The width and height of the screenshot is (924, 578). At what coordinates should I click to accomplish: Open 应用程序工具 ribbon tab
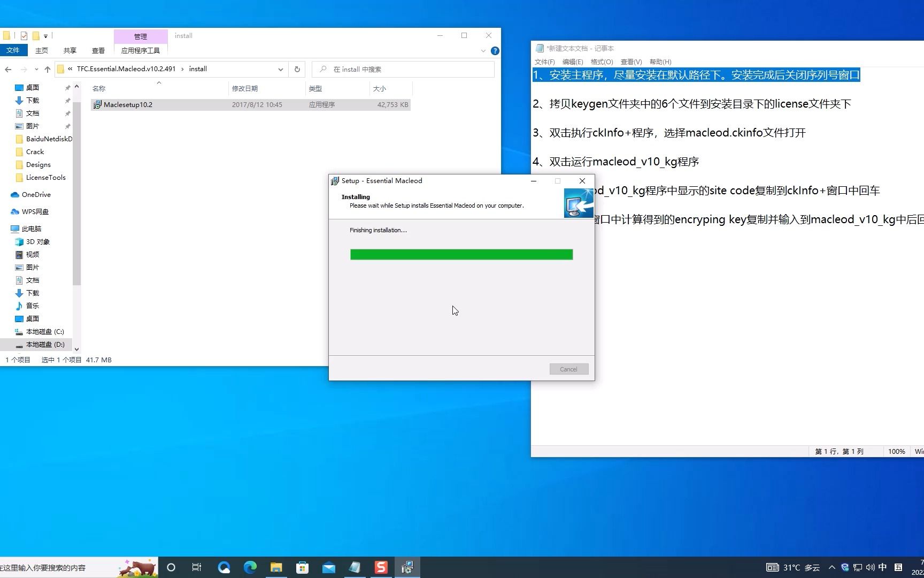point(141,50)
